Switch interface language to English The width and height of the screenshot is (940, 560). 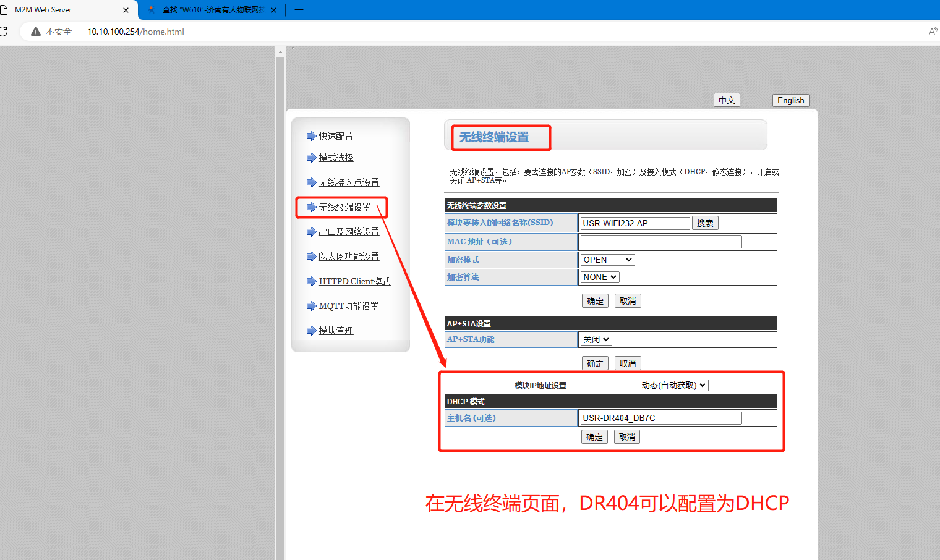tap(791, 100)
